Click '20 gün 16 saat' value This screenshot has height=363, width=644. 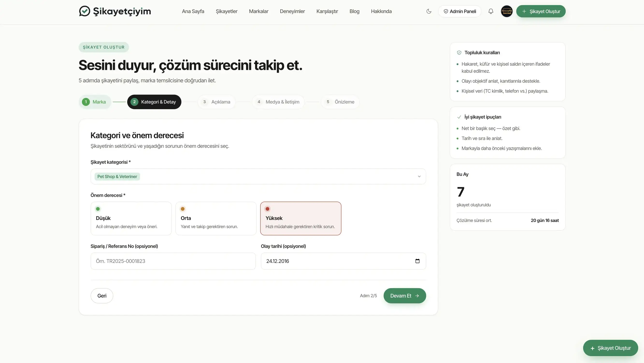coord(545,220)
